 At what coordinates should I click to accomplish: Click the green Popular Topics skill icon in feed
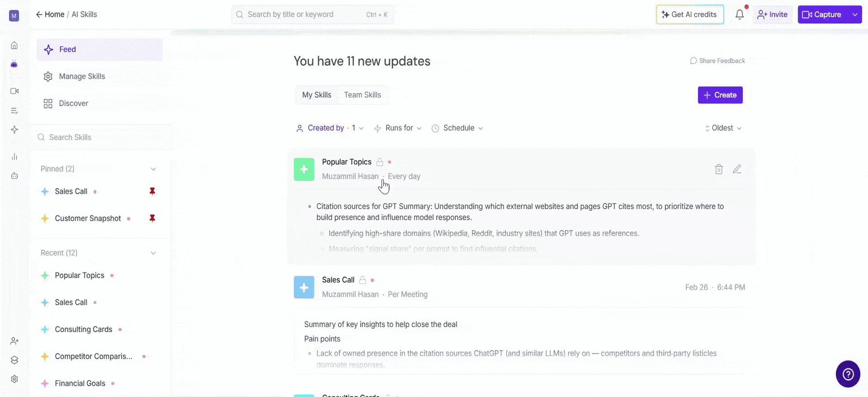tap(304, 169)
